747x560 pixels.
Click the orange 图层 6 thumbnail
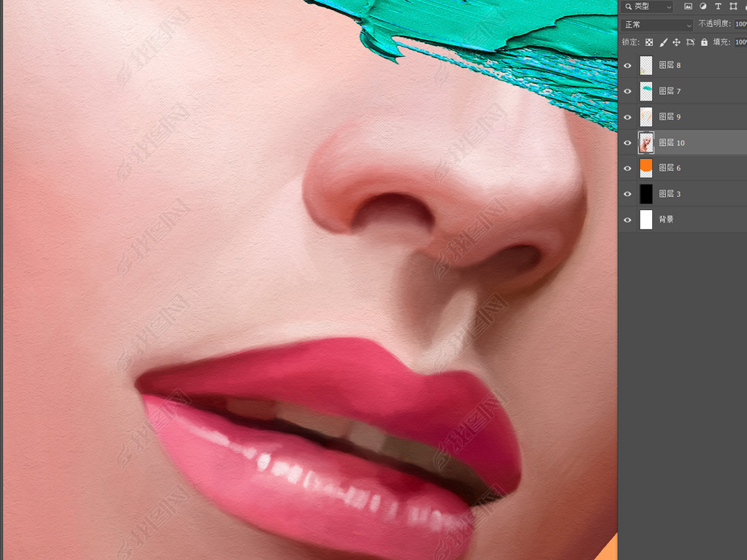pos(646,168)
